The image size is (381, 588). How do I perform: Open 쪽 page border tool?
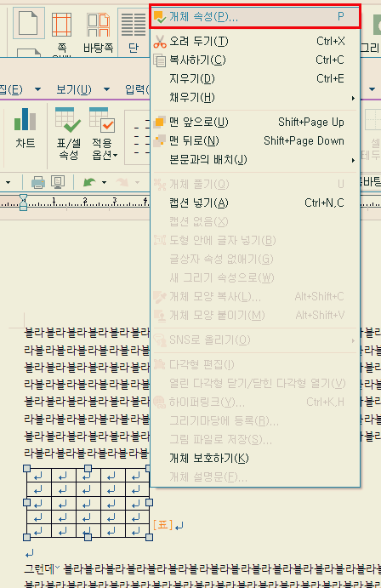pos(62,31)
